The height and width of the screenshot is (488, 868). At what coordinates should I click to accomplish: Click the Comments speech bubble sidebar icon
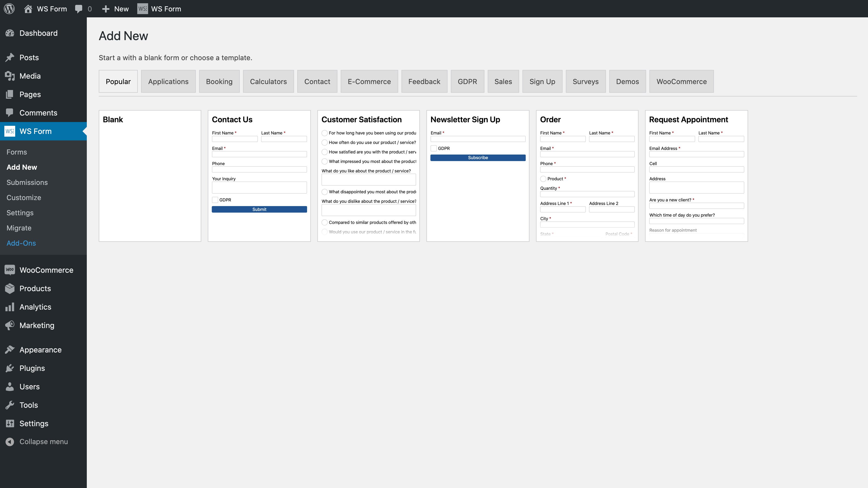coord(10,113)
